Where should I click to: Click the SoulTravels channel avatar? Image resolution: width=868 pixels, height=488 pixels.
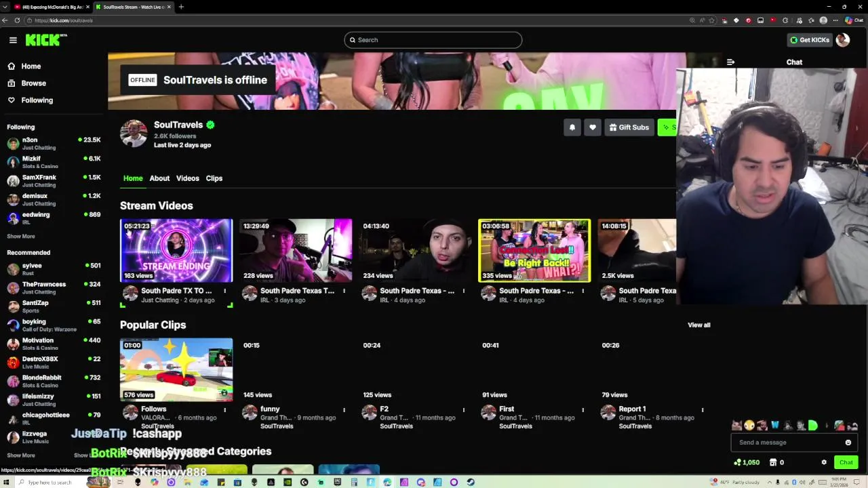click(x=134, y=134)
